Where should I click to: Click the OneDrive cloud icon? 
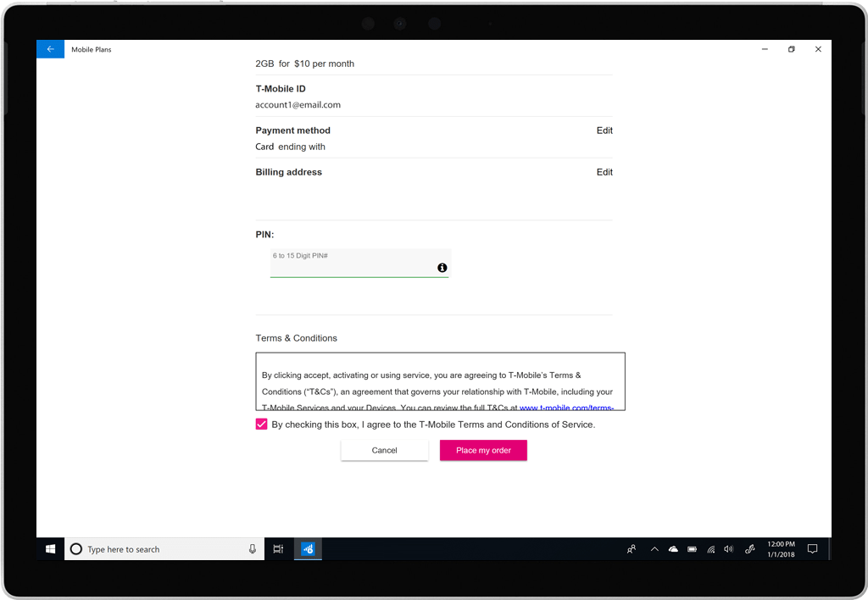point(673,549)
